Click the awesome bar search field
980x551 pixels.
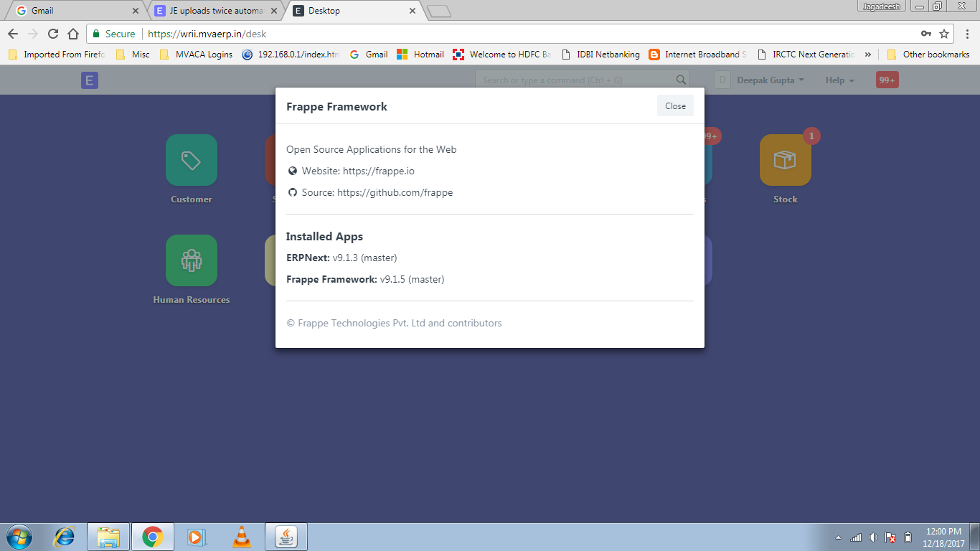pos(583,80)
